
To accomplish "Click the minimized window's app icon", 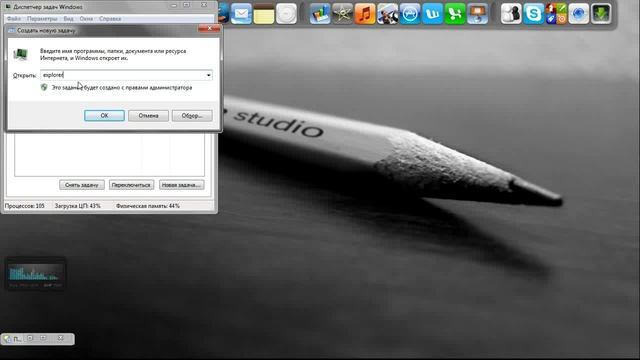I will point(7,339).
